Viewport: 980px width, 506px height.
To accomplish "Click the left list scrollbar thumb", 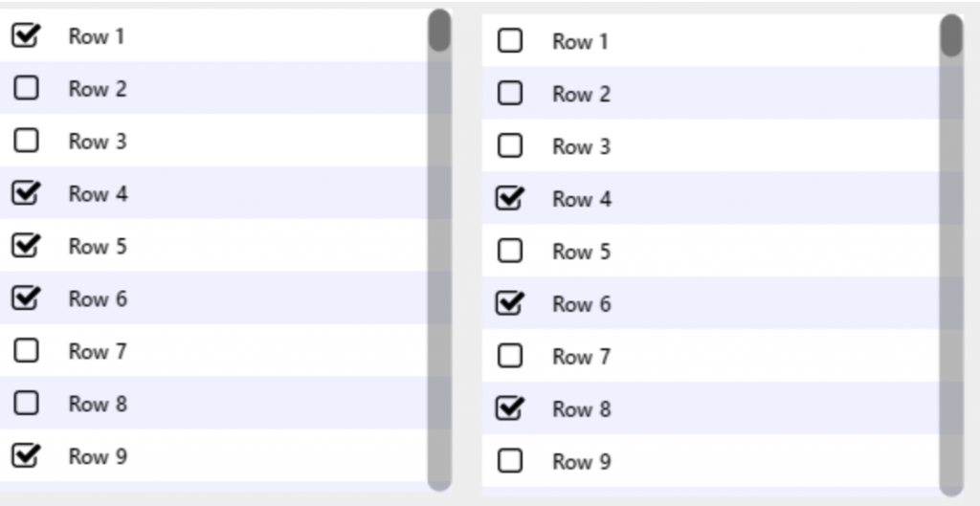I will coord(439,31).
